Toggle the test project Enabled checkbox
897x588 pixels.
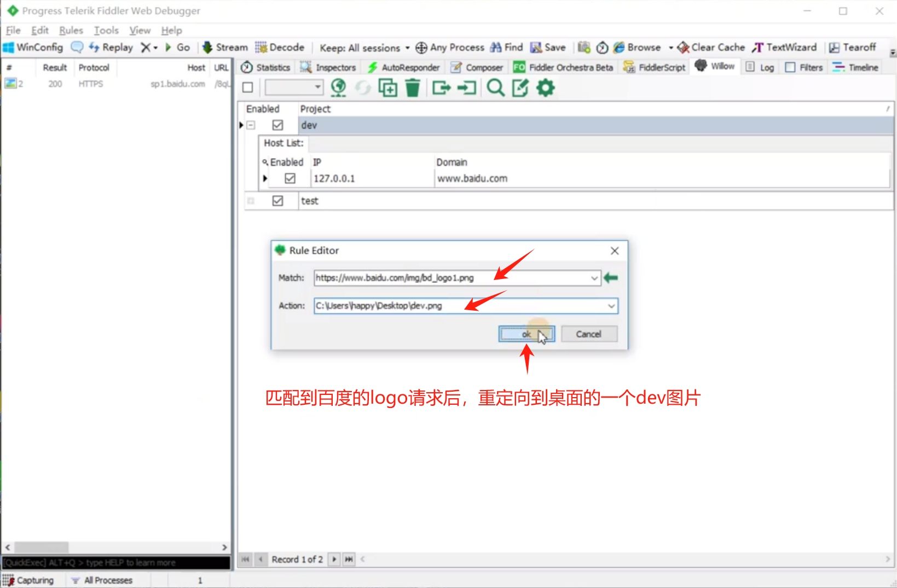pyautogui.click(x=278, y=201)
